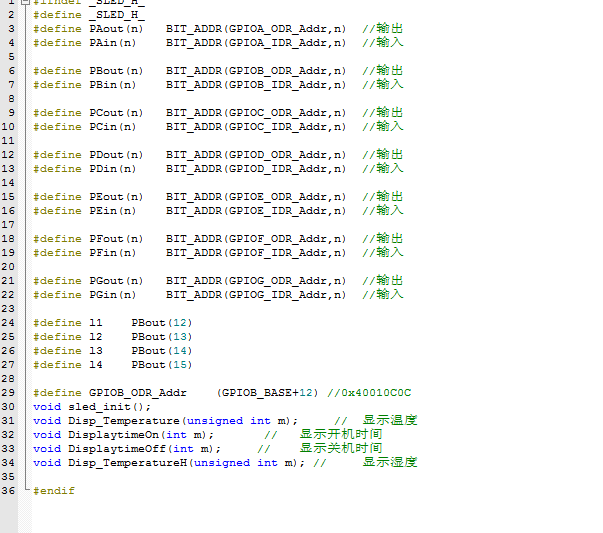
Task: Click 'PFin(n)' macro name on line 19
Action: coord(113,253)
